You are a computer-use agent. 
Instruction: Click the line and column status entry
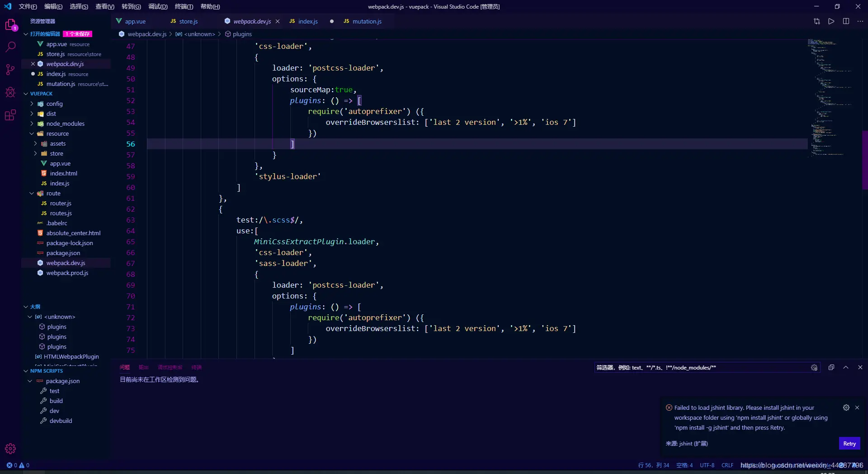click(653, 465)
